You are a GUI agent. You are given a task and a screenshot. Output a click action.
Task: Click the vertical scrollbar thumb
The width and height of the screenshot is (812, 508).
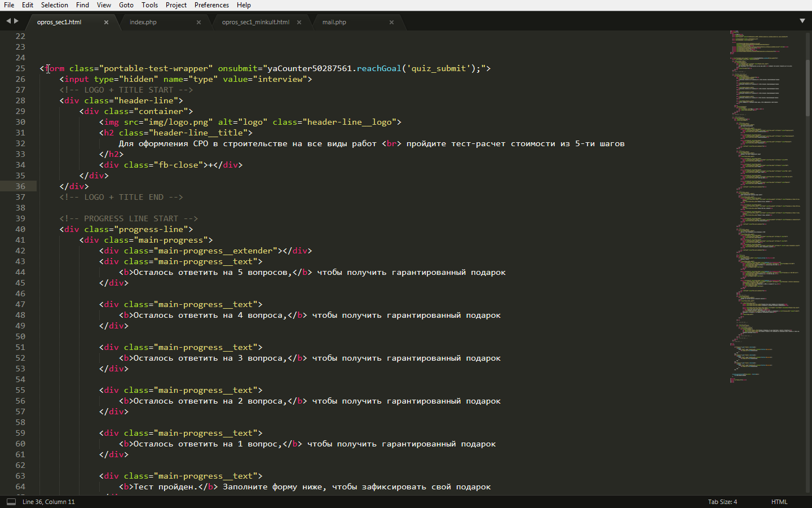[808, 88]
